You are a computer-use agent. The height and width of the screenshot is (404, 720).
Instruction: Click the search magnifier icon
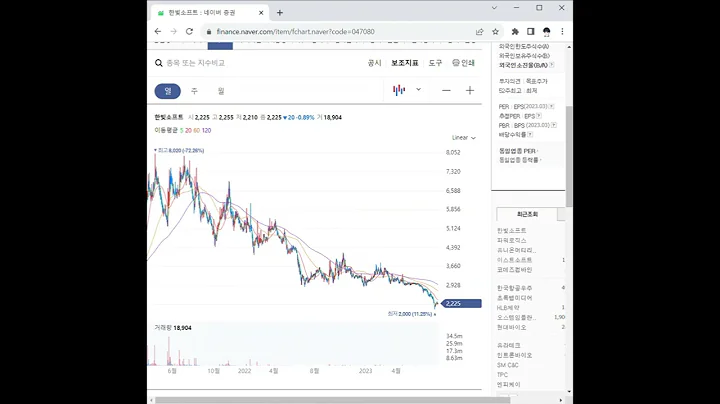coord(159,63)
